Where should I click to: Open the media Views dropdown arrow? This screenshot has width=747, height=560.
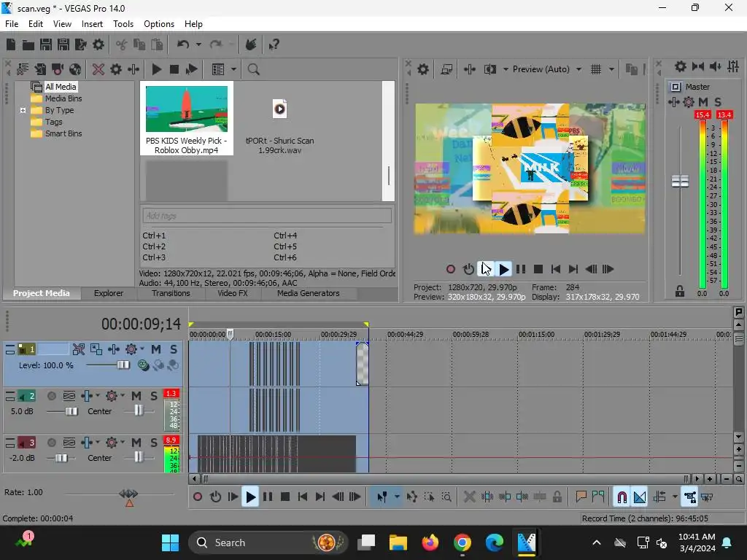233,69
